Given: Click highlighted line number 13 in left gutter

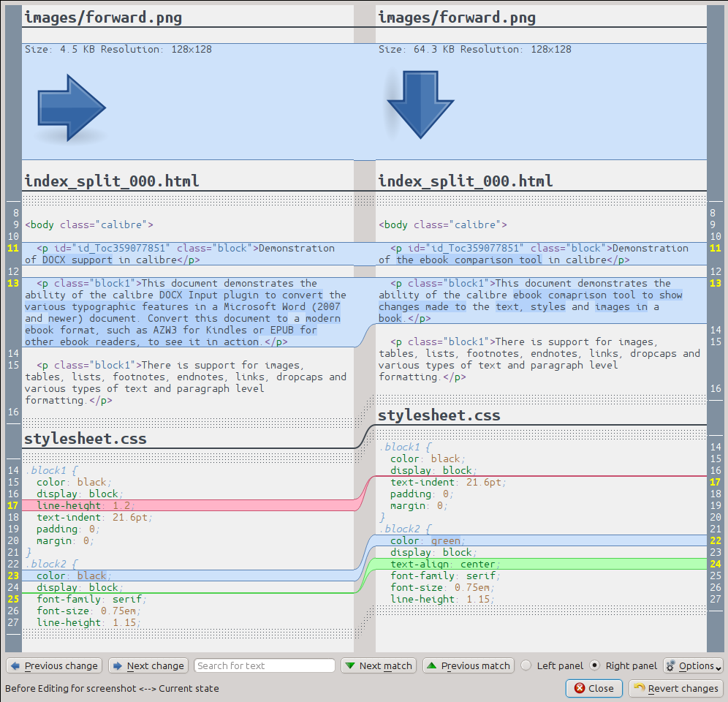Looking at the screenshot, I should (x=13, y=284).
